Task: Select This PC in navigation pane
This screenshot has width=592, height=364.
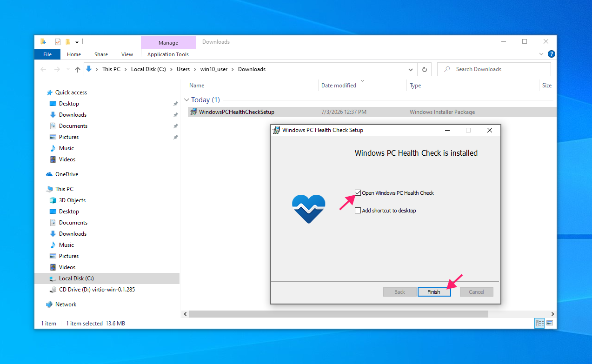Action: click(x=64, y=189)
